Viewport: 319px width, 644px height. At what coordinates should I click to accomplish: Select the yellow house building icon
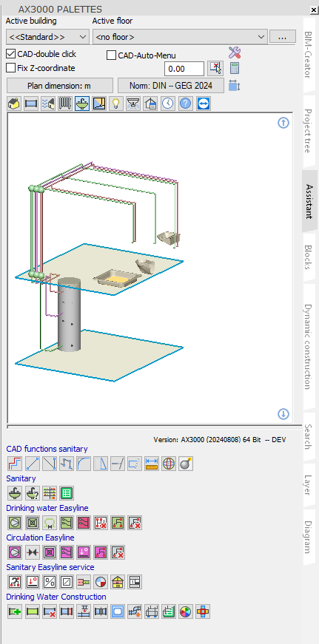(14, 104)
